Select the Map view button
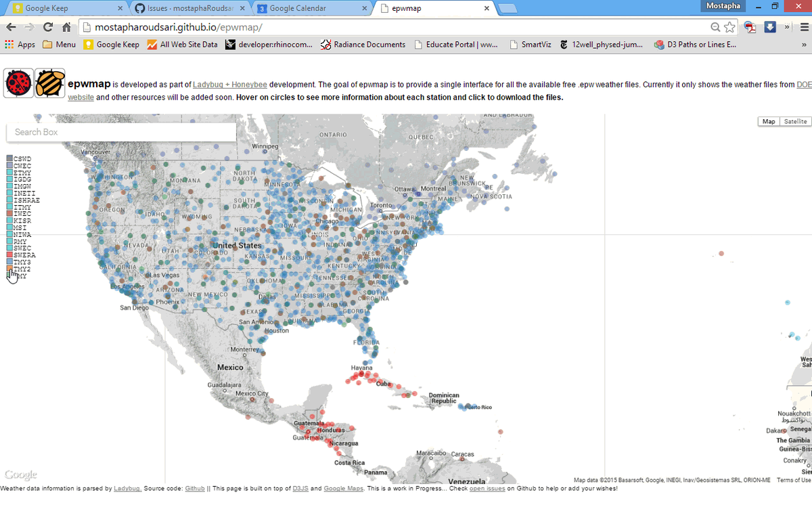Screen dimensions: 812x507 click(769, 122)
